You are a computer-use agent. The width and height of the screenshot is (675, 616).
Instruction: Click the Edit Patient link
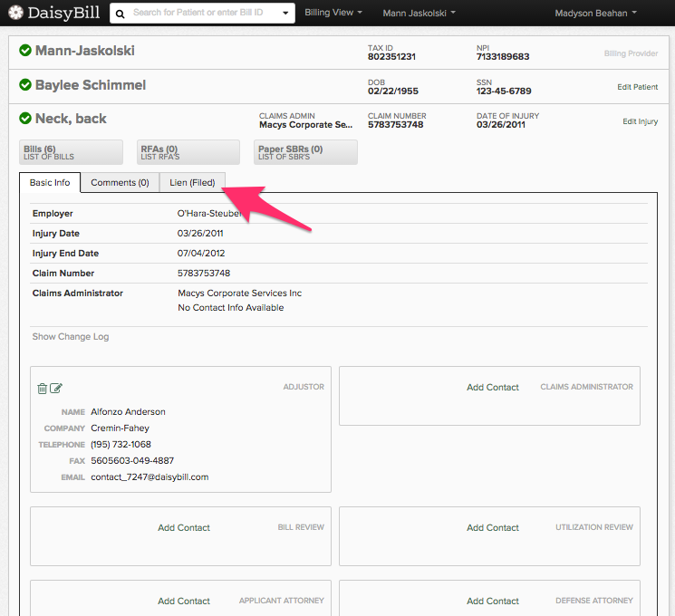(x=637, y=87)
